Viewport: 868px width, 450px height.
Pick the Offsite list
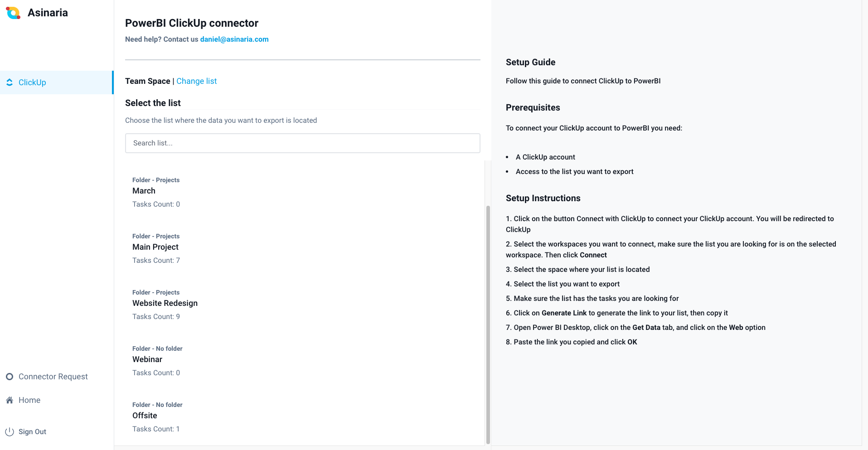point(145,416)
